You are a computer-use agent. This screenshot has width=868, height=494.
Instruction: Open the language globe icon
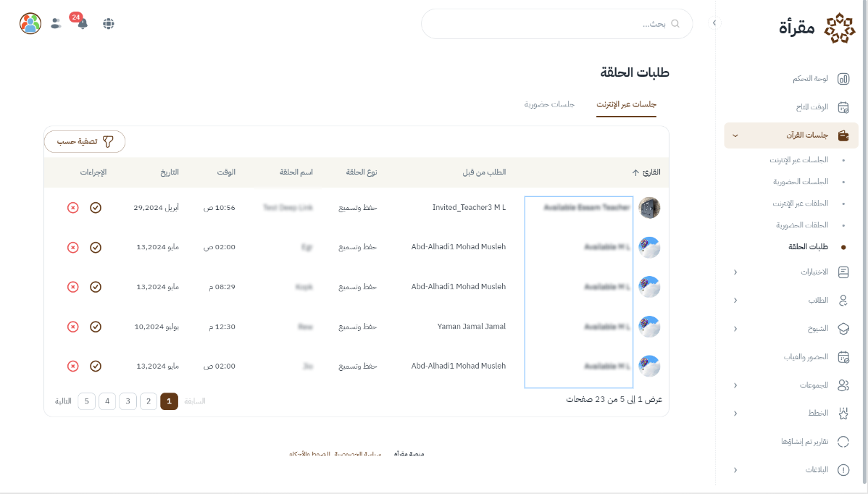[109, 23]
